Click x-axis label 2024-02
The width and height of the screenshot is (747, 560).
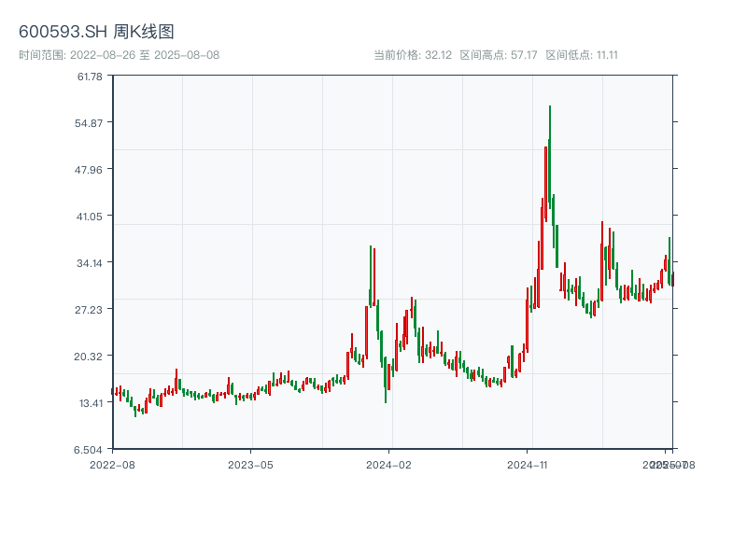pyautogui.click(x=388, y=465)
